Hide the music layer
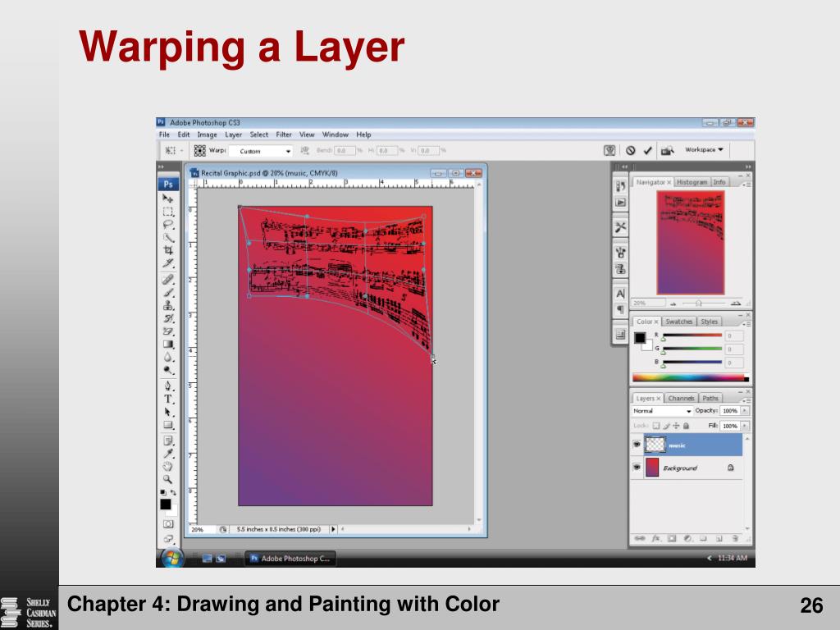The image size is (840, 630). click(x=637, y=445)
